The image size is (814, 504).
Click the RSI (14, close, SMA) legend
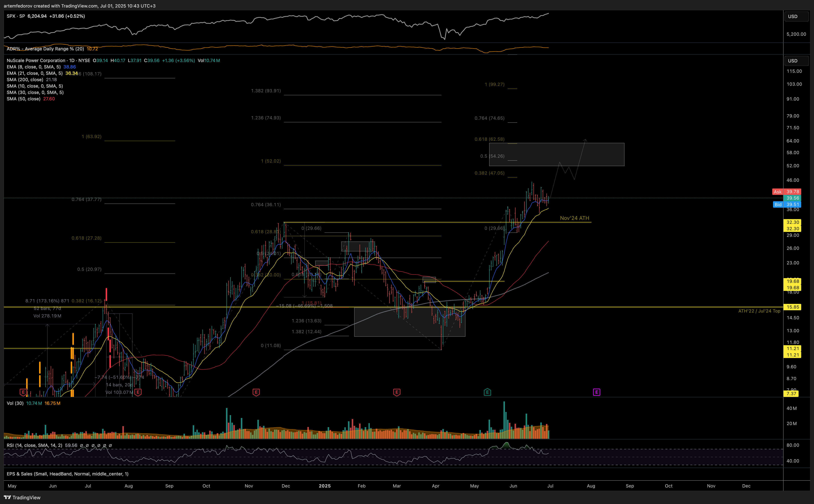point(34,445)
